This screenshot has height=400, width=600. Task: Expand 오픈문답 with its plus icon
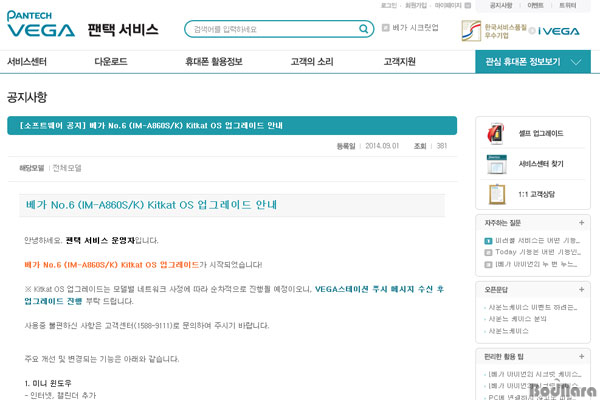[581, 289]
